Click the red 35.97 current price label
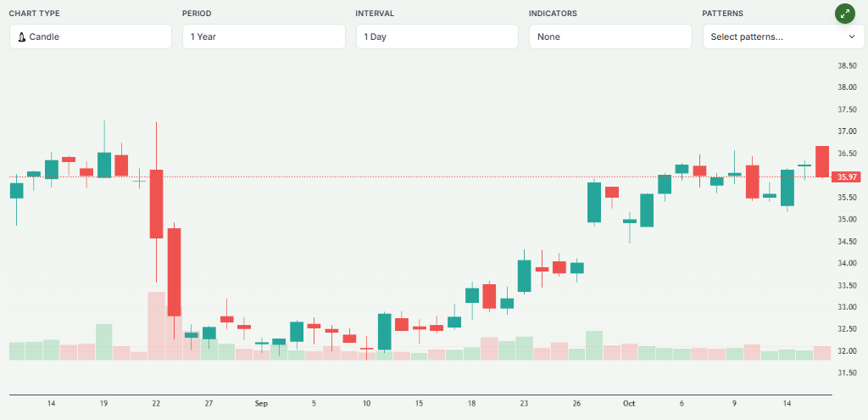Screen dimensions: 868x420 tap(847, 176)
